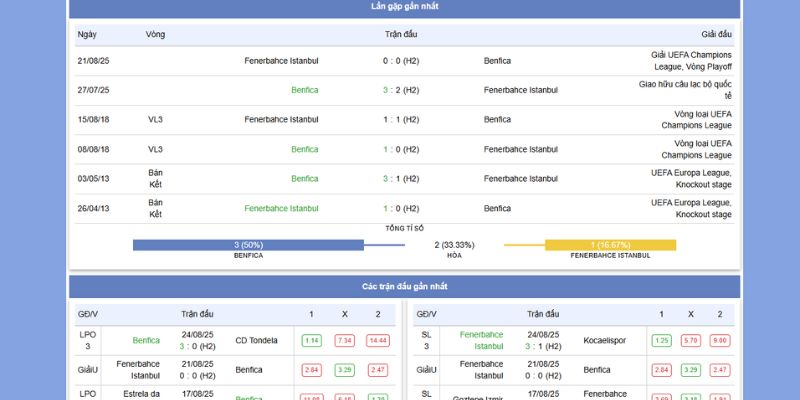
Task: Sort by the 'Ngày' column header
Action: tap(87, 34)
